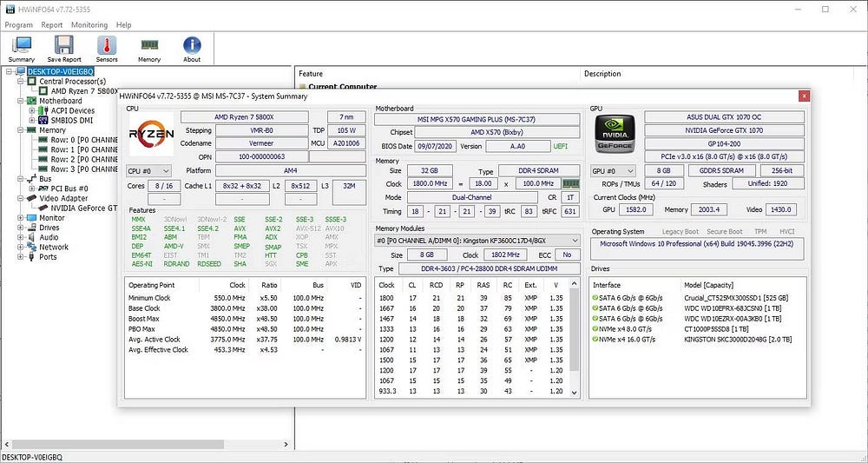This screenshot has width=868, height=463.
Task: Click the status icon for KINGSTON SKC3000D2048G drive
Action: pyautogui.click(x=595, y=340)
